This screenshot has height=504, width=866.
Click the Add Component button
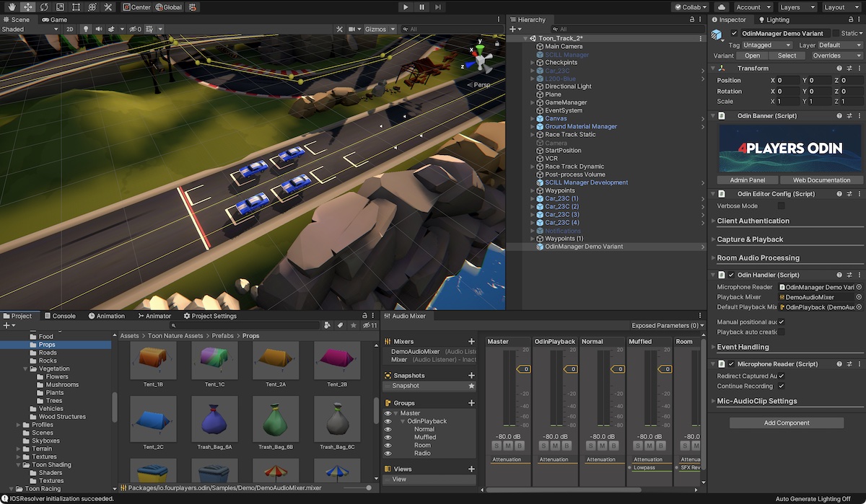coord(787,423)
